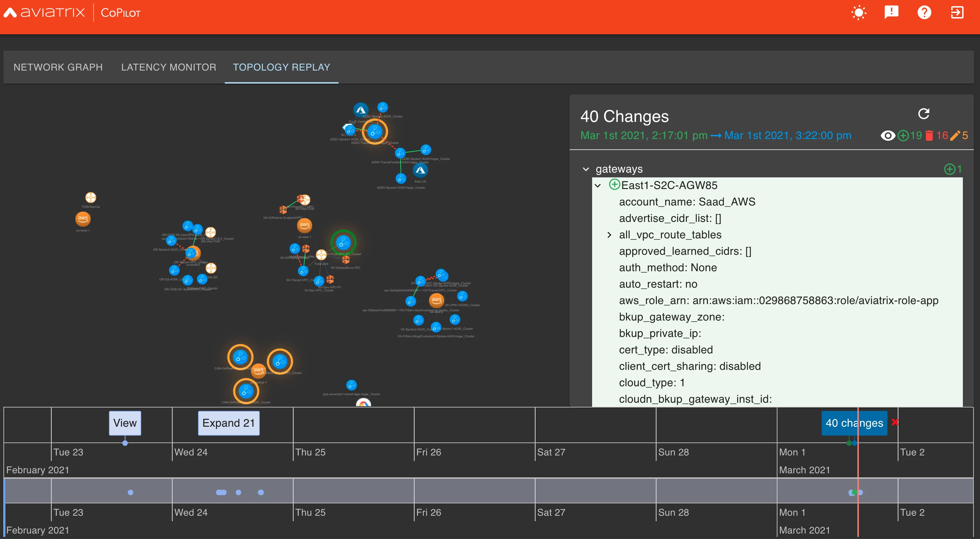Click the NV-Dev-VPC-P1 VPC icon
This screenshot has height=539, width=980.
[x=330, y=279]
